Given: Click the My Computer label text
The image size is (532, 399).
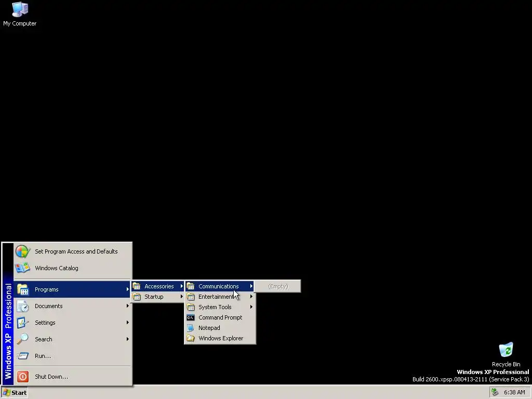Looking at the screenshot, I should 20,23.
